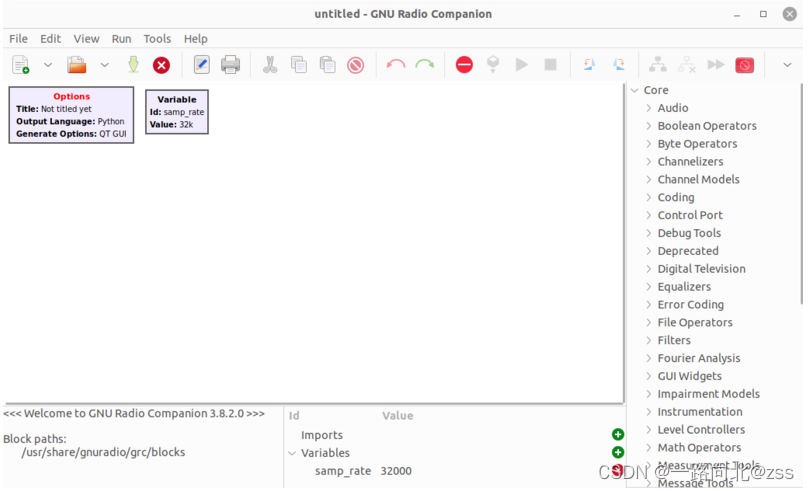
Task: Expand the Error Coding category
Action: pyautogui.click(x=649, y=305)
